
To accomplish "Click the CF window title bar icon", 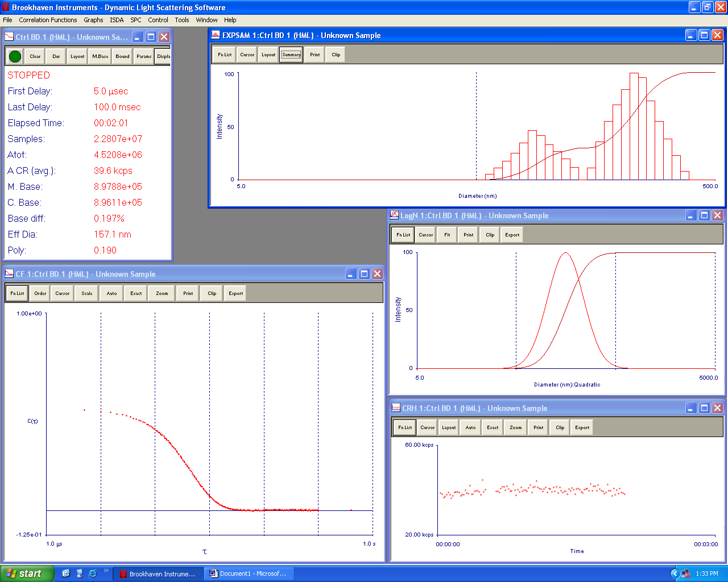I will click(x=9, y=274).
